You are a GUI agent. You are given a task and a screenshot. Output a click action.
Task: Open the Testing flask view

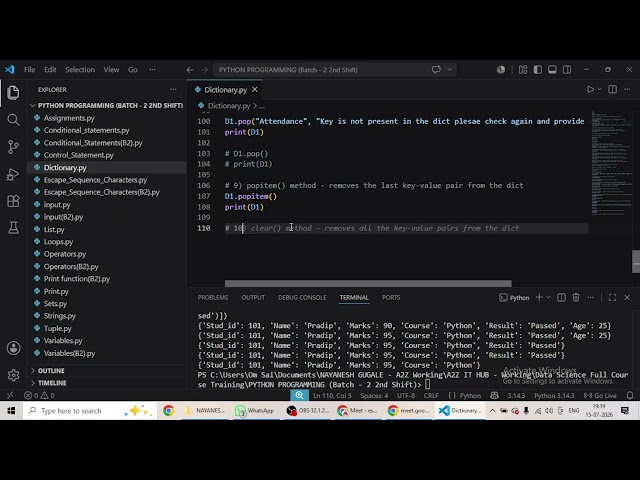(x=13, y=228)
